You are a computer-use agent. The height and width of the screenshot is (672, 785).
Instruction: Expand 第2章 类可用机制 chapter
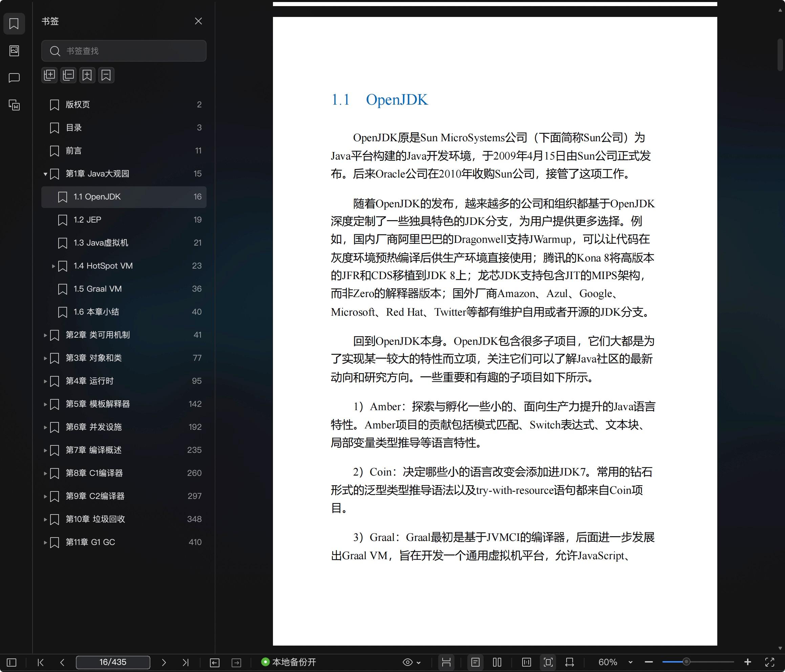tap(45, 335)
